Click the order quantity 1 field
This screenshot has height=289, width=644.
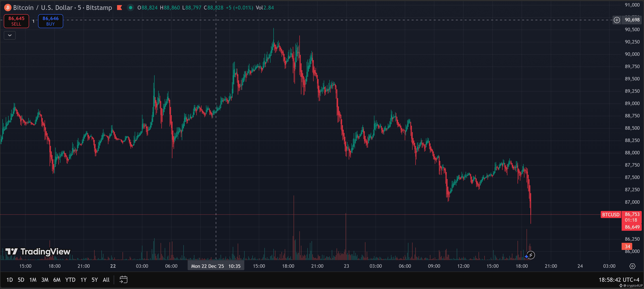[33, 21]
